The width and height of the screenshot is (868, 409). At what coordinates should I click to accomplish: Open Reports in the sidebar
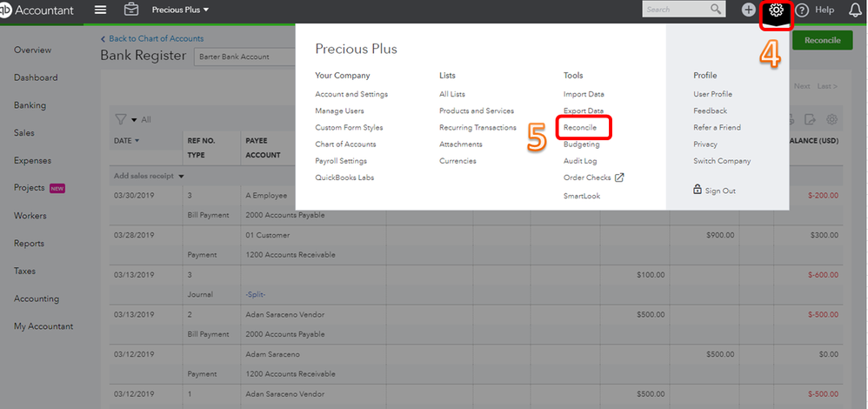point(29,244)
